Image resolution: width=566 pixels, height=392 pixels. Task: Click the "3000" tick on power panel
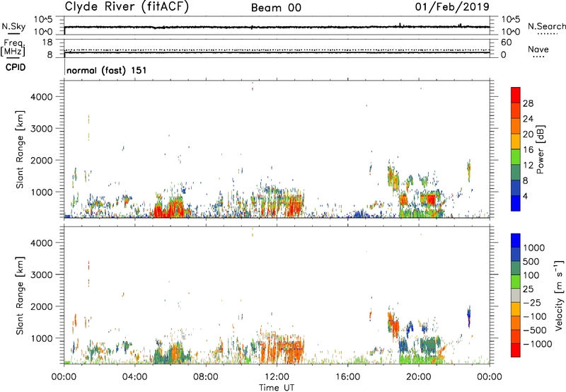click(42, 129)
